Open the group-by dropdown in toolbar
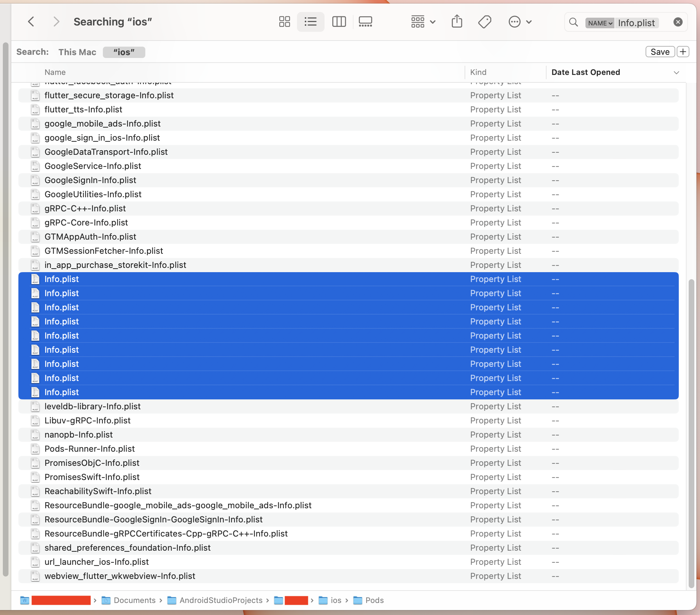Image resolution: width=700 pixels, height=615 pixels. point(423,22)
